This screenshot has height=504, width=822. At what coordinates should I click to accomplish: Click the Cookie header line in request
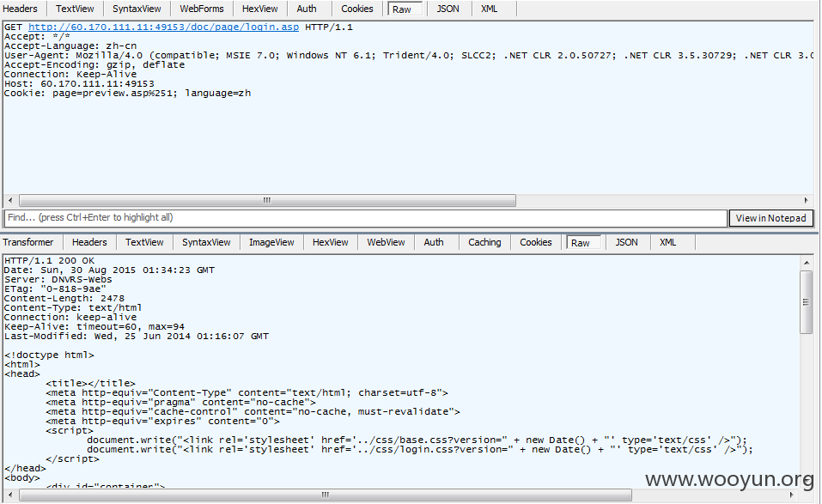tap(127, 93)
